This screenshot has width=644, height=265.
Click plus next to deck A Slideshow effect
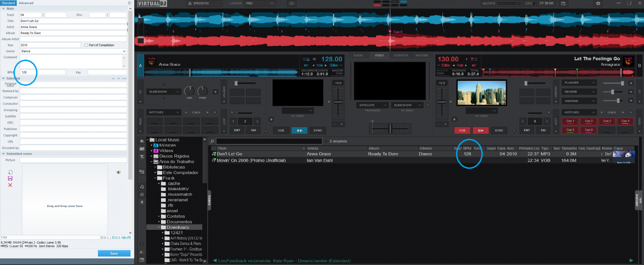click(x=215, y=92)
